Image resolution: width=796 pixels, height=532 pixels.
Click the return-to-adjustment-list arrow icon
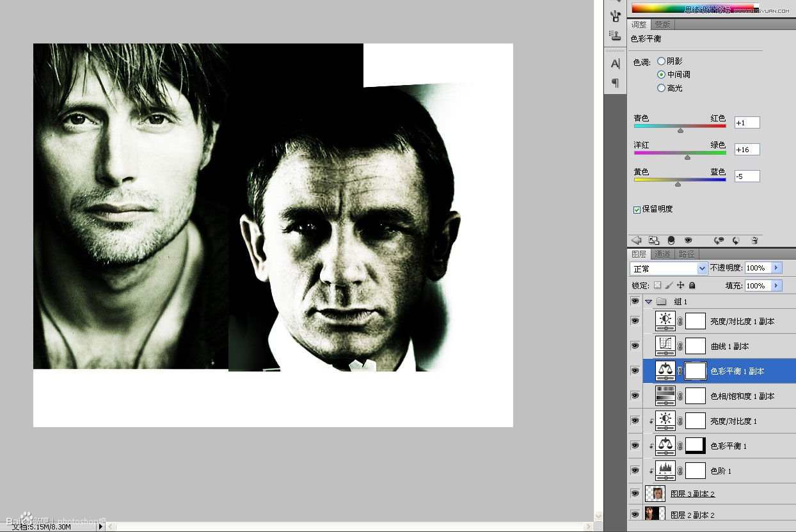tap(636, 240)
